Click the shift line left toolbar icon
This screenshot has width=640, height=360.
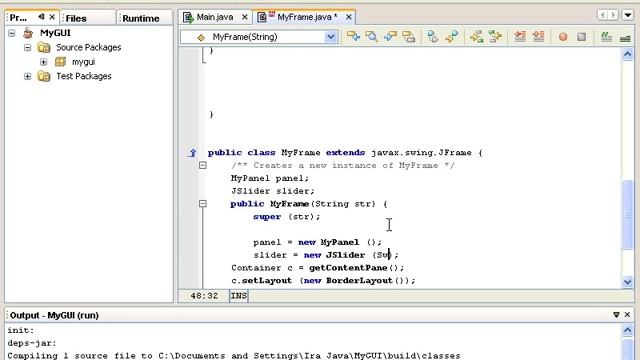pyautogui.click(x=520, y=37)
